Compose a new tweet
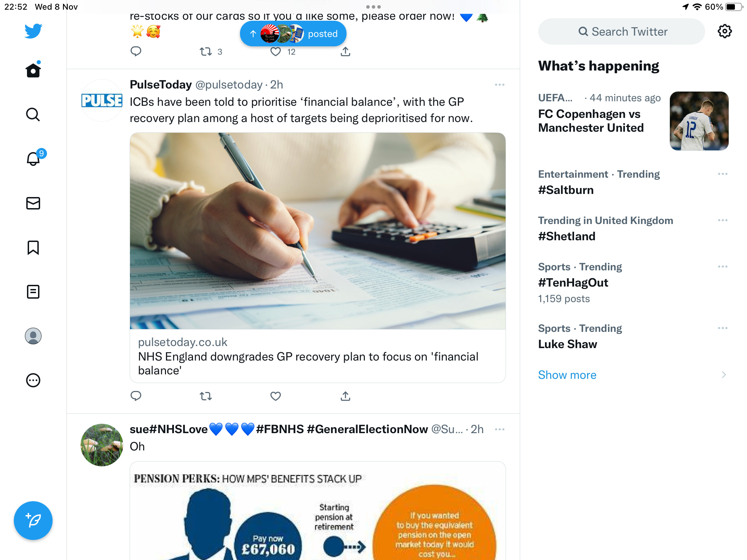747x560 pixels. 33,521
